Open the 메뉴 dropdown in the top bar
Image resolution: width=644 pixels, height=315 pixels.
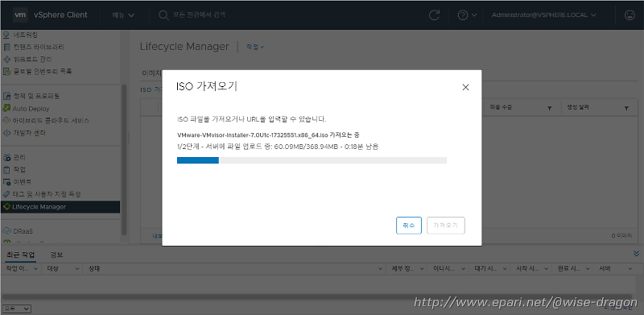click(x=123, y=15)
